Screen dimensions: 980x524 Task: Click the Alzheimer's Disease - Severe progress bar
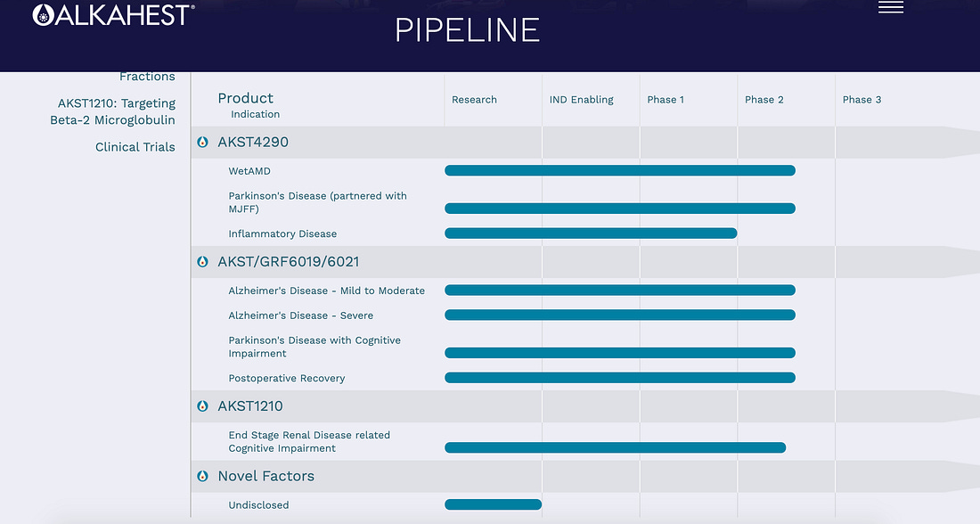pyautogui.click(x=620, y=315)
